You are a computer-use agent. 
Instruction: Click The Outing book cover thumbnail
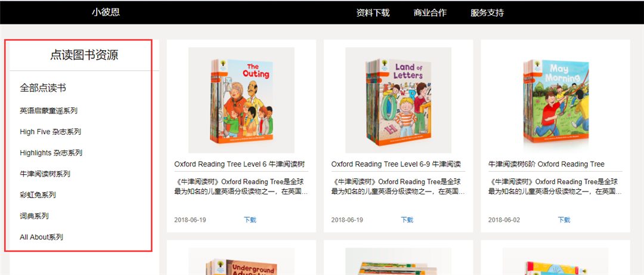pos(241,100)
